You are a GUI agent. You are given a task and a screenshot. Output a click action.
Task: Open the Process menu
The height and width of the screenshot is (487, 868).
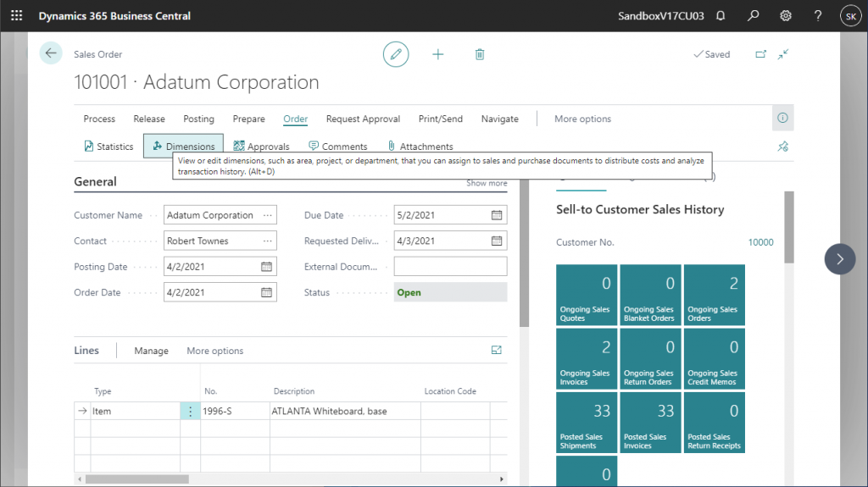[99, 119]
